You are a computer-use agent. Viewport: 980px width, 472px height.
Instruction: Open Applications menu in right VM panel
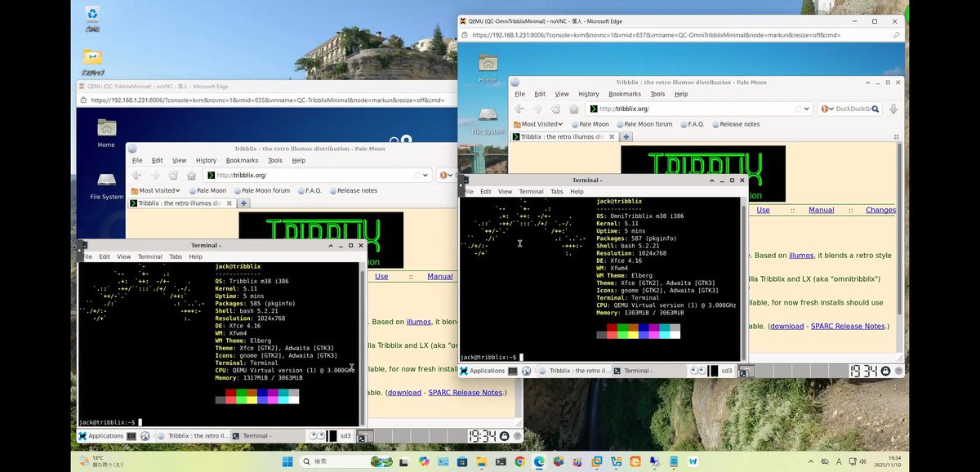(x=483, y=371)
